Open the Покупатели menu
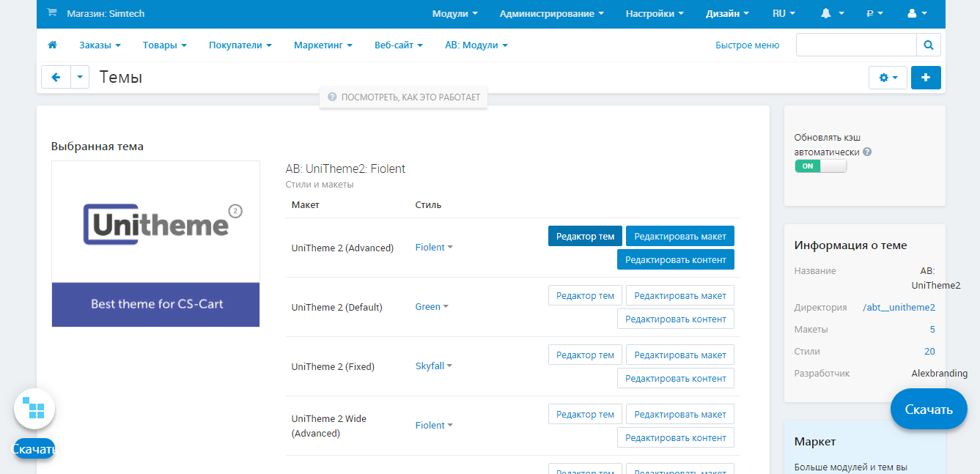This screenshot has width=980, height=474. click(240, 45)
